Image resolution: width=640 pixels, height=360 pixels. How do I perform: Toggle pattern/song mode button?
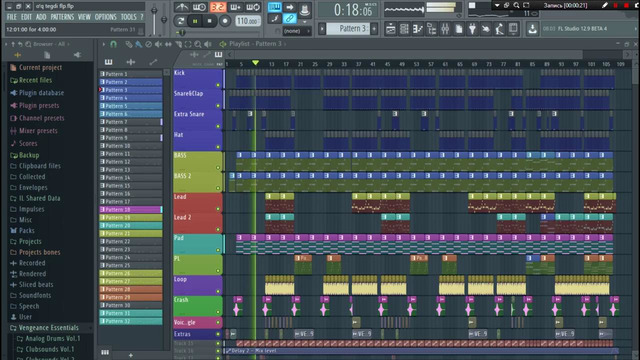[x=180, y=21]
